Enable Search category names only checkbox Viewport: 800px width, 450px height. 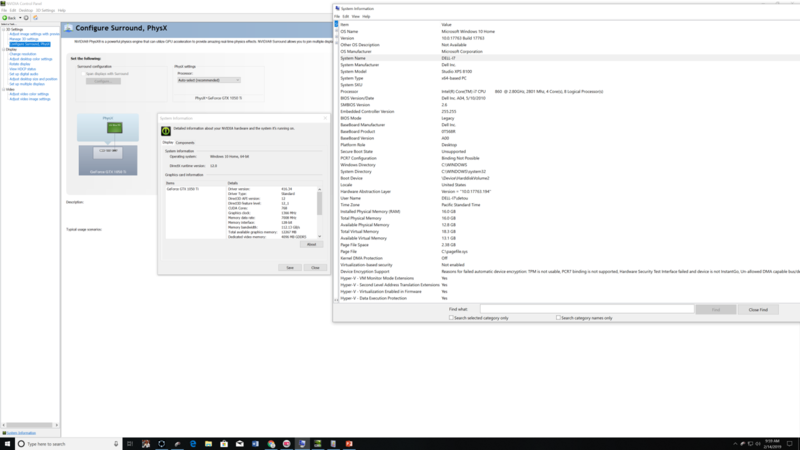pyautogui.click(x=558, y=318)
